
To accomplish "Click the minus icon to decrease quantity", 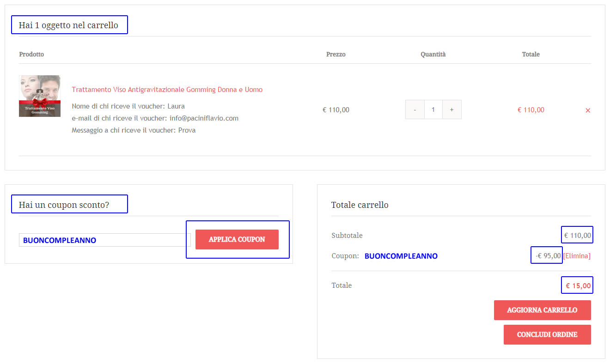I will pyautogui.click(x=415, y=109).
